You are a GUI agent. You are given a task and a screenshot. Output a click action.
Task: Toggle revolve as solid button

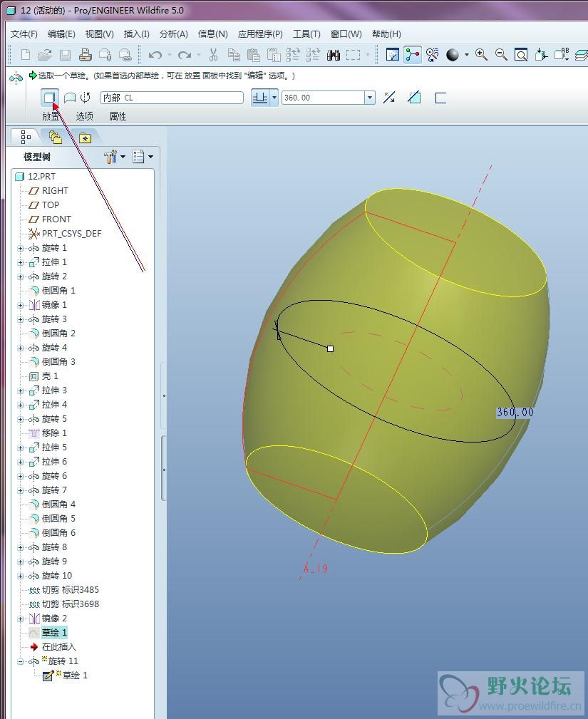pos(50,97)
